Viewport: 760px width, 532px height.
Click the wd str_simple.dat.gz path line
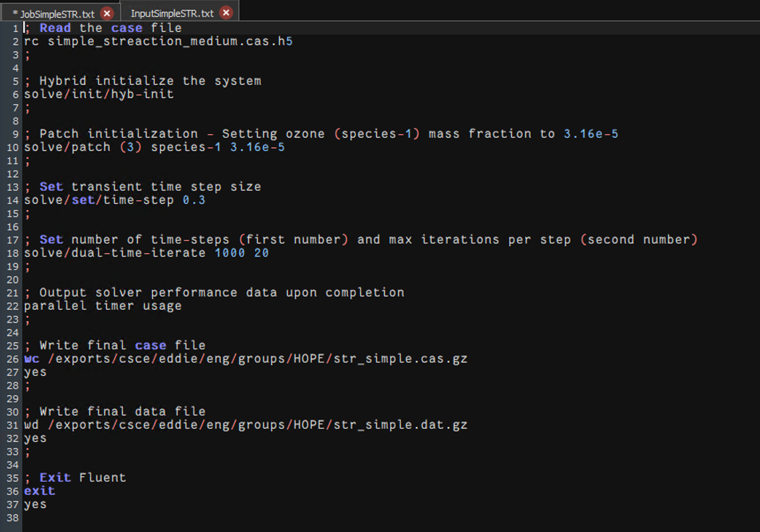click(246, 425)
